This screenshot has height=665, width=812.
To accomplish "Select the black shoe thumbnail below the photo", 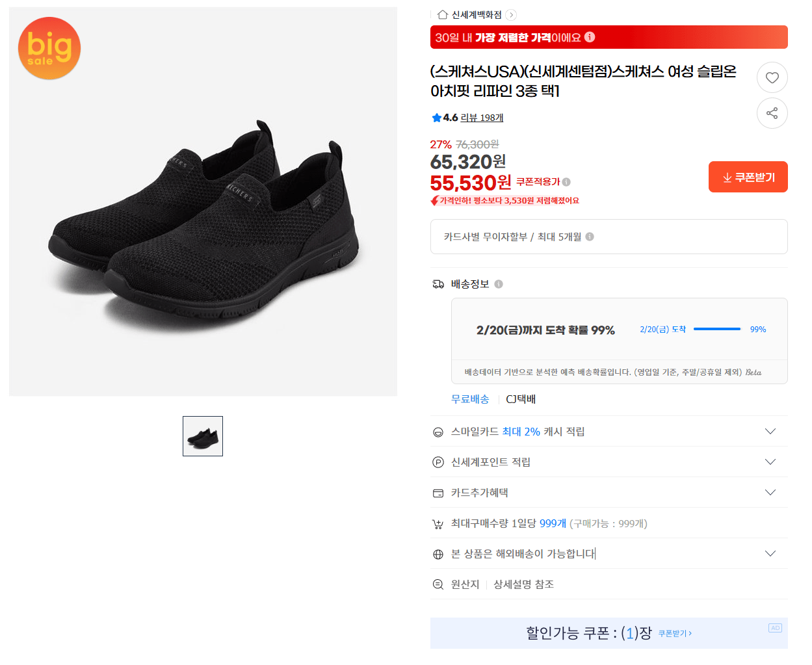I will 202,436.
